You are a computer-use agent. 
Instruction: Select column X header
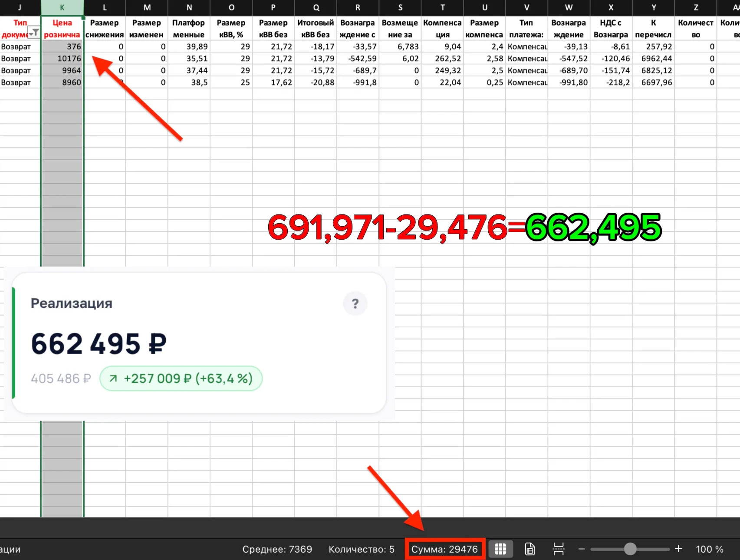click(x=611, y=7)
